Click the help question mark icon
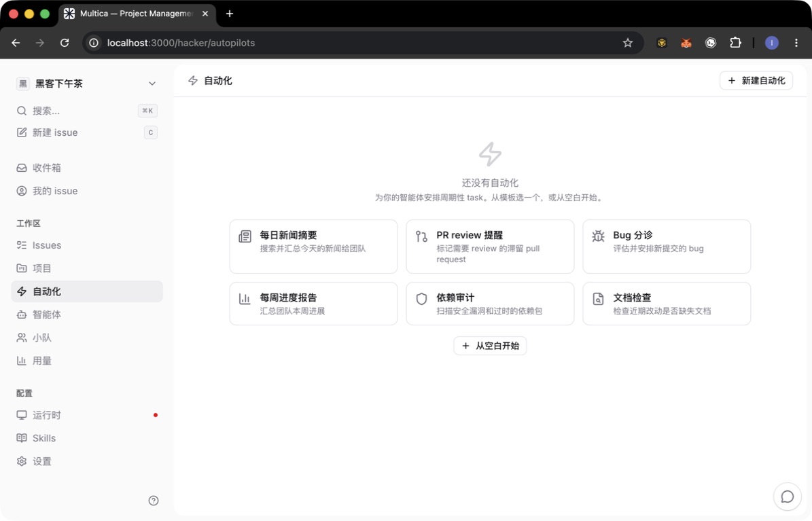Image resolution: width=812 pixels, height=521 pixels. [x=154, y=501]
